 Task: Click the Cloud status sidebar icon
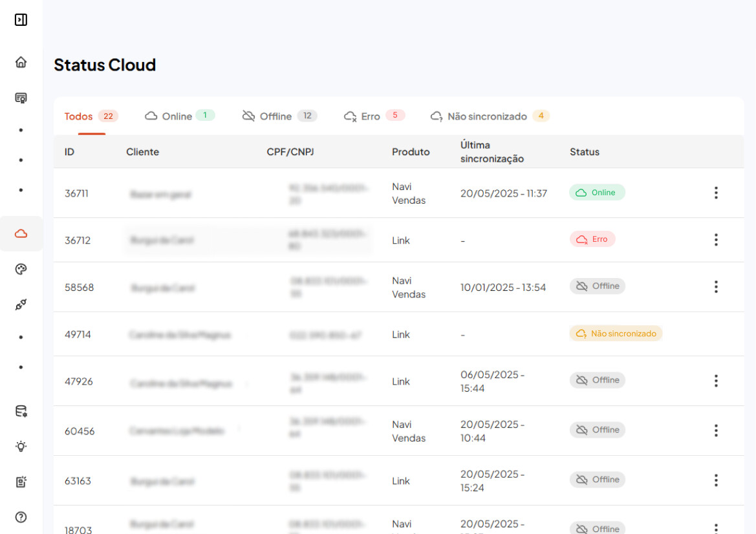21,233
